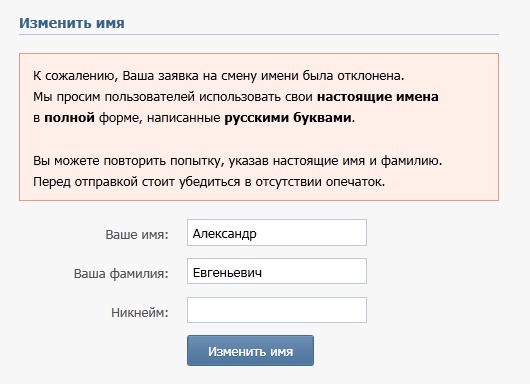Click the line starting Вы можете повторить

238,161
